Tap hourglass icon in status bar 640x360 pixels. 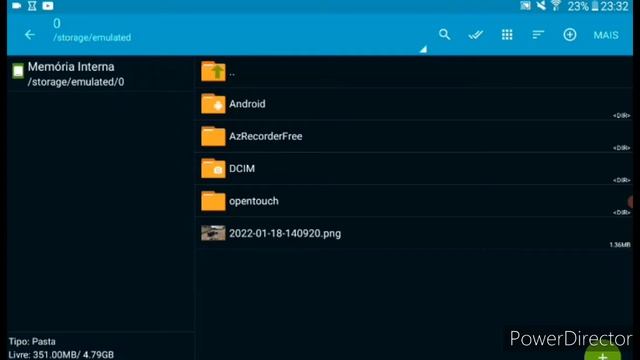tap(32, 6)
